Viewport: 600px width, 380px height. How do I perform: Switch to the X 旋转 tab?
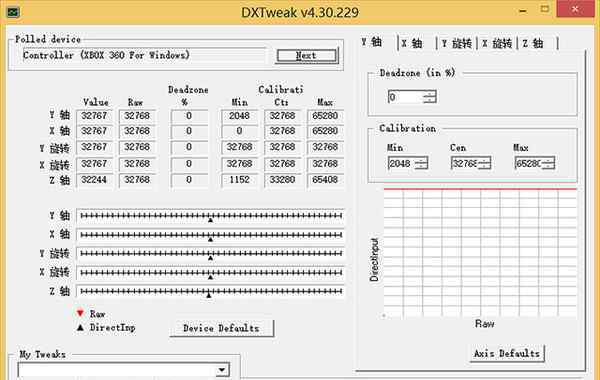(x=497, y=43)
